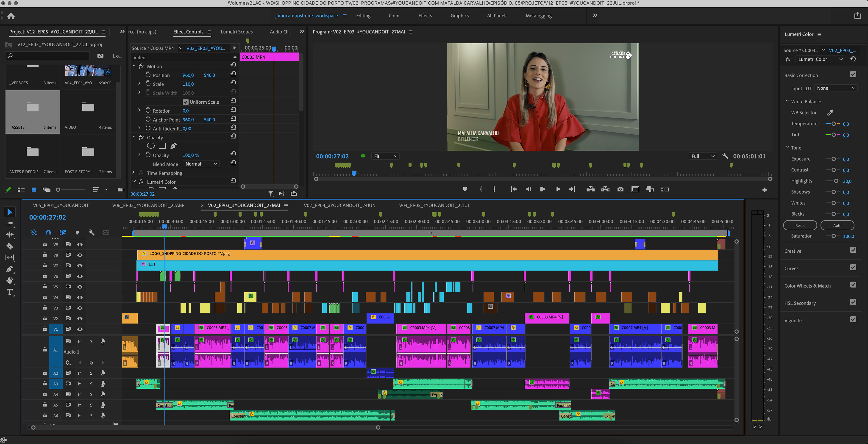Select the Razor tool
Image resolution: width=868 pixels, height=444 pixels.
10,246
